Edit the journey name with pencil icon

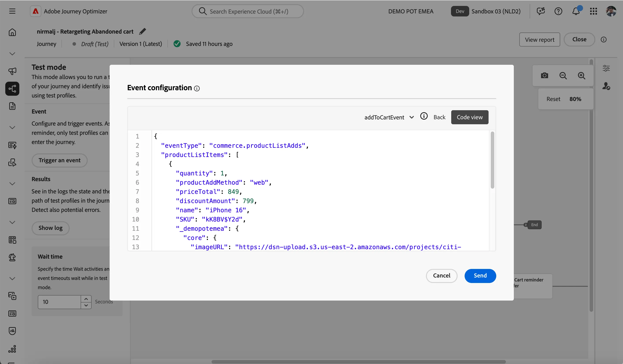(142, 31)
